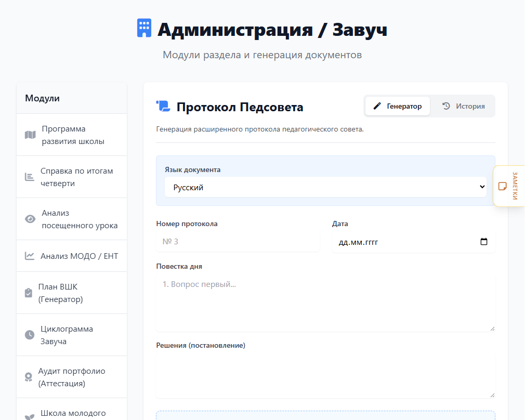Open module План ВШК (Генератор)

point(72,293)
